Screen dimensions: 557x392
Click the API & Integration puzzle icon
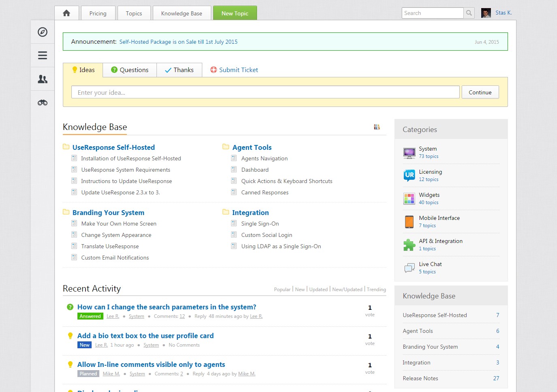pos(409,245)
